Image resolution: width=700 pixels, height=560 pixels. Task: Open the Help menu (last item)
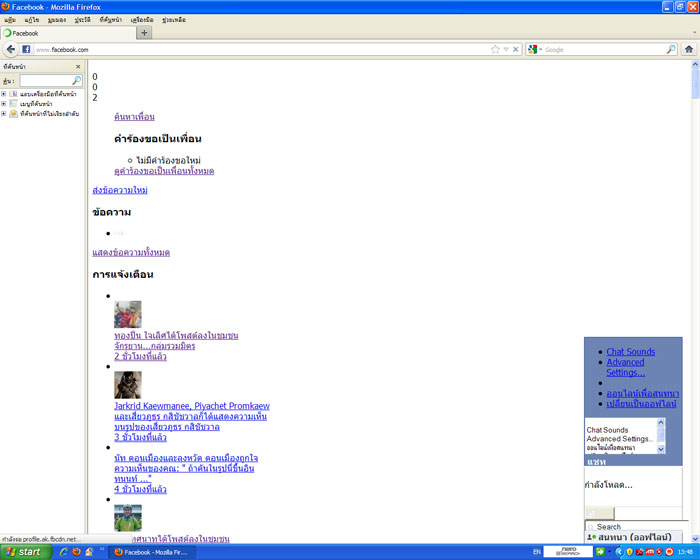coord(174,20)
